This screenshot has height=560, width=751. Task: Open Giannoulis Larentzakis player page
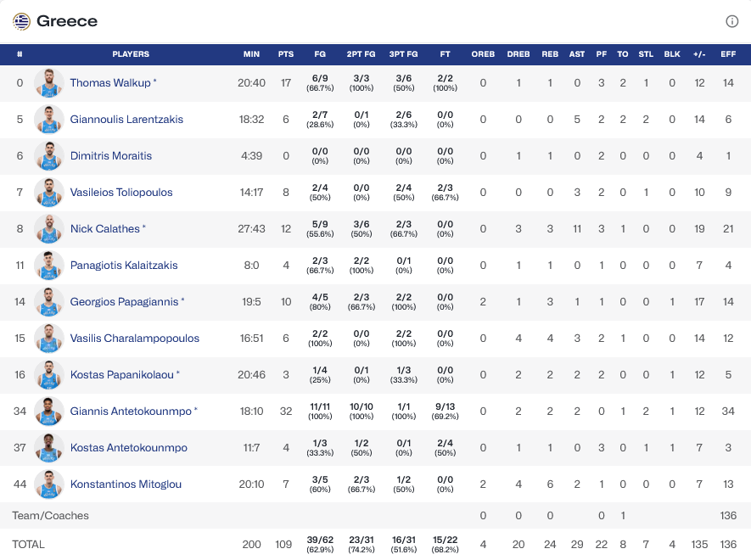[126, 120]
